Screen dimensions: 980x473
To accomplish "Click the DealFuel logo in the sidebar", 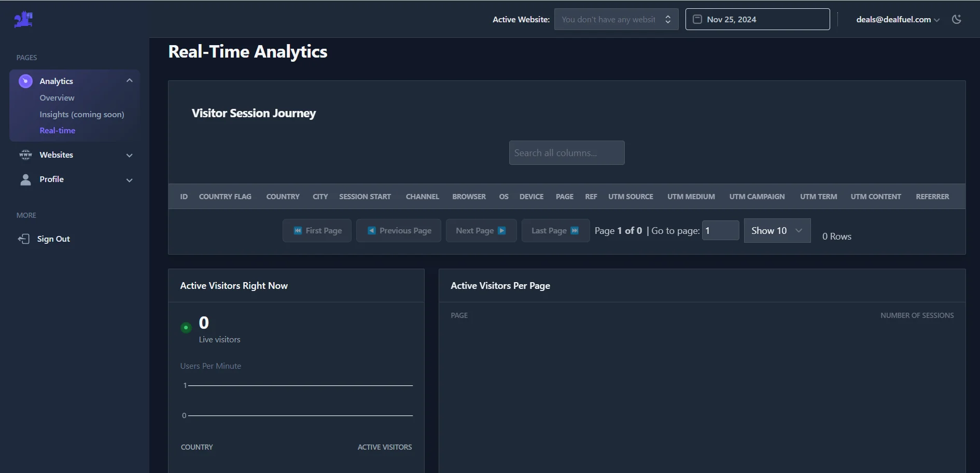I will point(23,19).
